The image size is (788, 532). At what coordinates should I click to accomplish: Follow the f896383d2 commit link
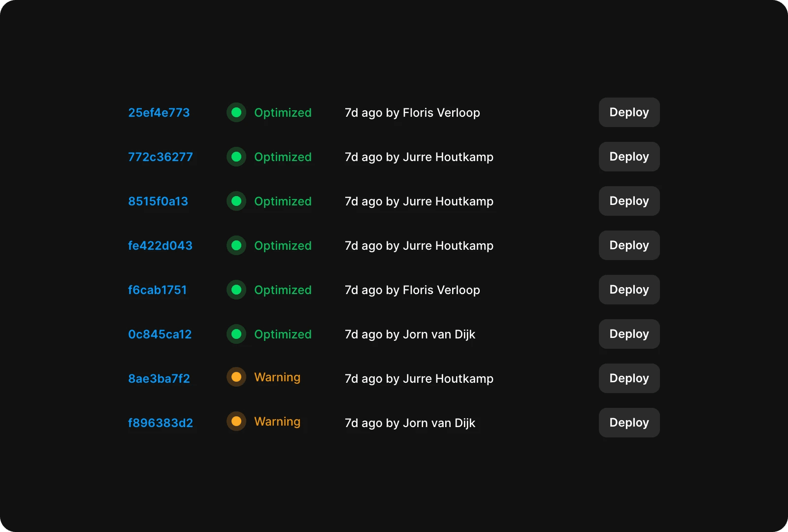pos(160,423)
